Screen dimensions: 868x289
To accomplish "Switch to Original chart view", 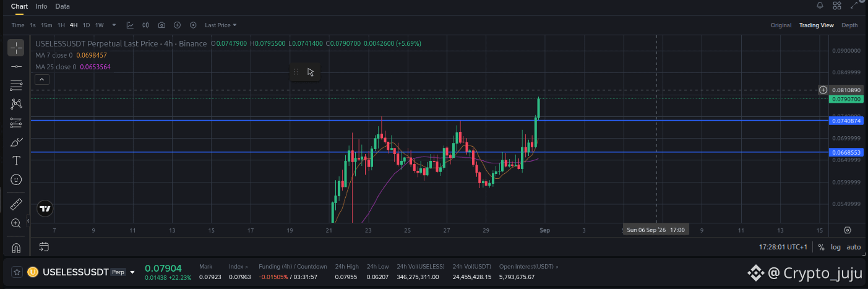I will pos(781,25).
